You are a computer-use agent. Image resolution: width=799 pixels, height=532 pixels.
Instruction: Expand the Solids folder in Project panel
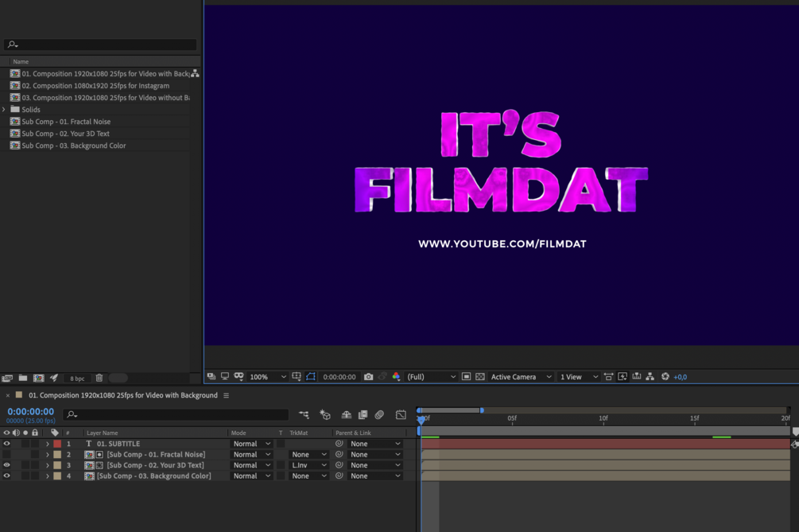(x=4, y=110)
